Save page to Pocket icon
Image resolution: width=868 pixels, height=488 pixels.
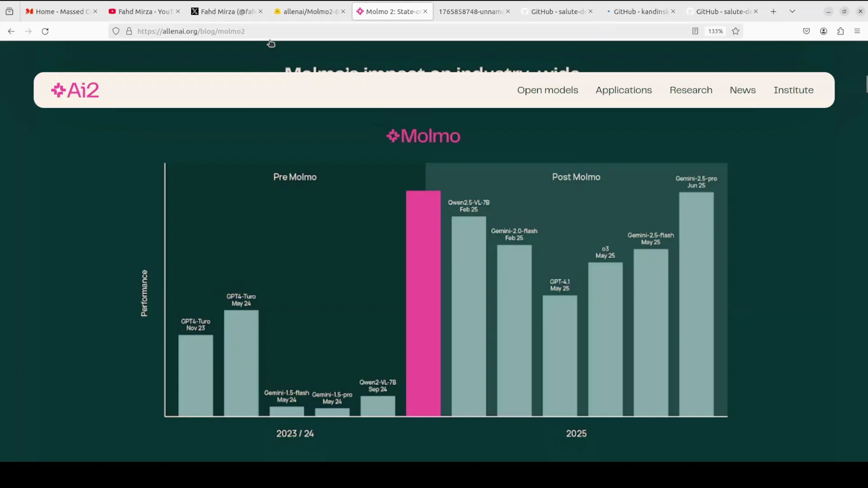coord(807,31)
